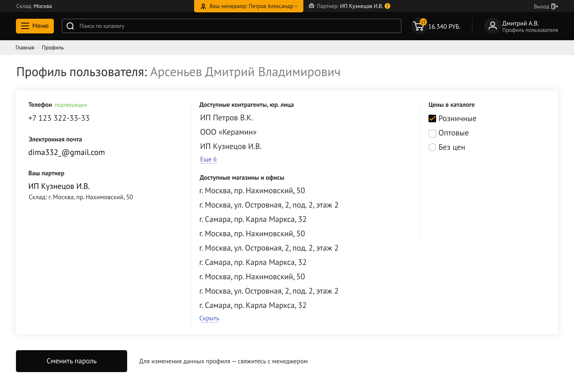574x392 pixels.
Task: Click the Сменить пароль button
Action: [x=71, y=361]
